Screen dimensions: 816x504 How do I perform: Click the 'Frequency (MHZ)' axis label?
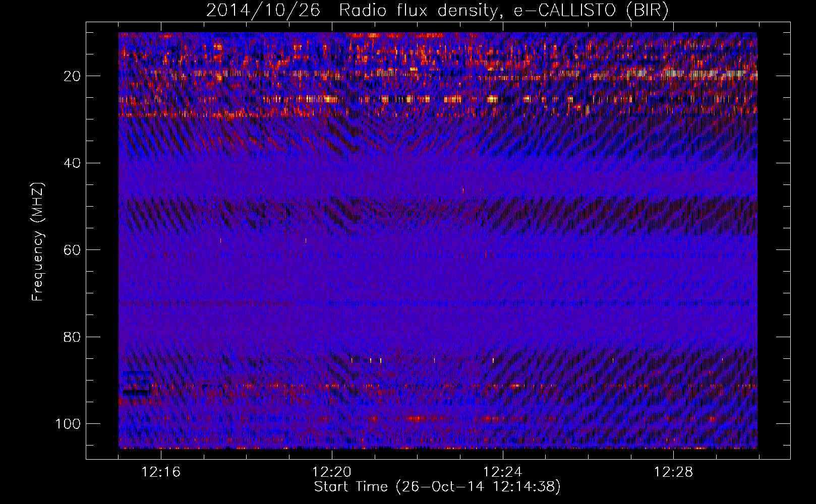38,242
